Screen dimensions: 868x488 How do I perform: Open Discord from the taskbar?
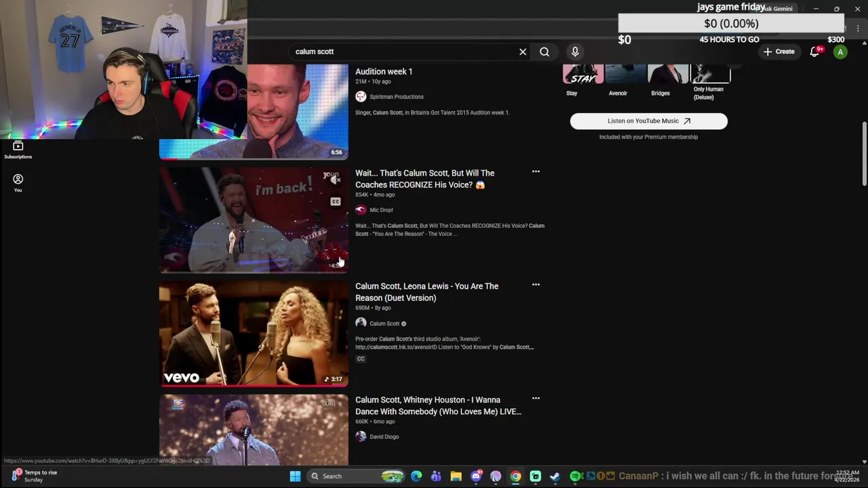pos(476,476)
